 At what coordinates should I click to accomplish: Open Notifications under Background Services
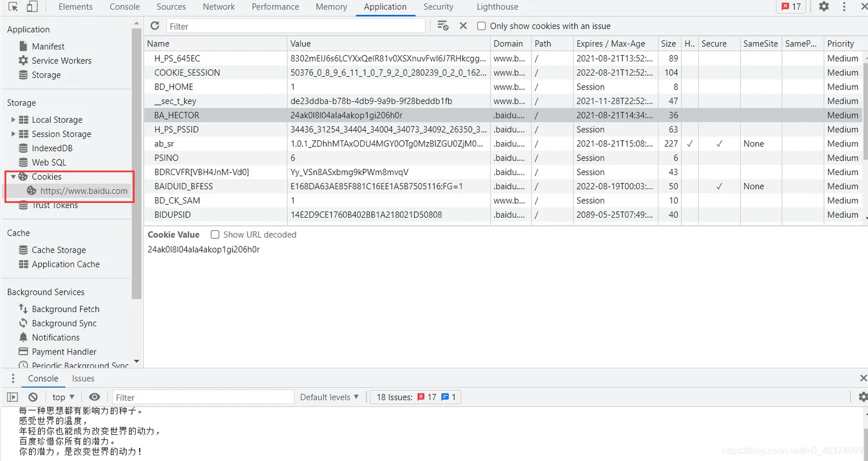click(x=56, y=338)
